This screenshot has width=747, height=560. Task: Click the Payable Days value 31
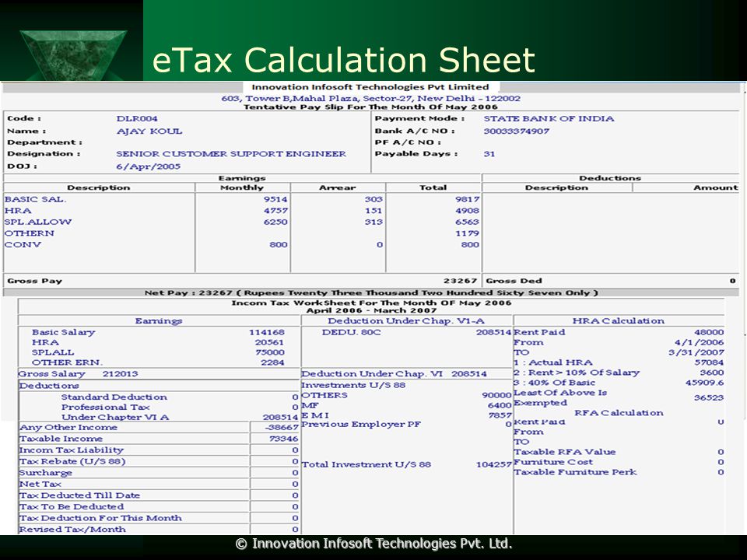pos(489,154)
